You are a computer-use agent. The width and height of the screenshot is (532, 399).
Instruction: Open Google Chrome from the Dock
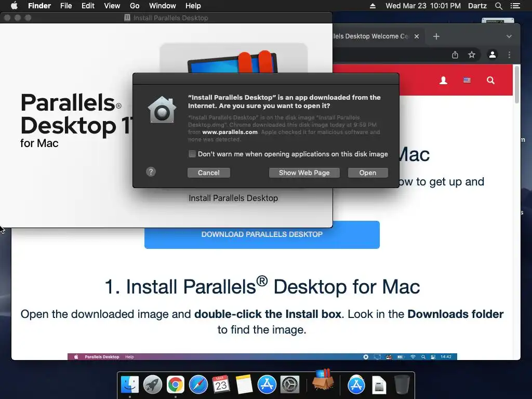(176, 385)
